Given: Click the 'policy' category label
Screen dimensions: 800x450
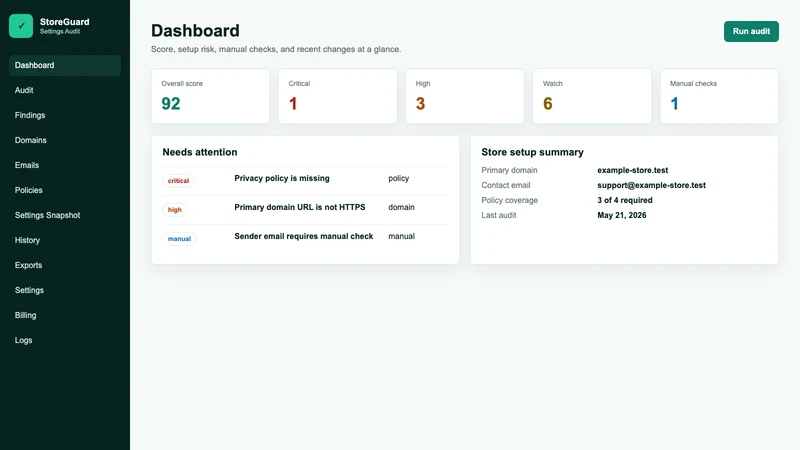Looking at the screenshot, I should (398, 178).
